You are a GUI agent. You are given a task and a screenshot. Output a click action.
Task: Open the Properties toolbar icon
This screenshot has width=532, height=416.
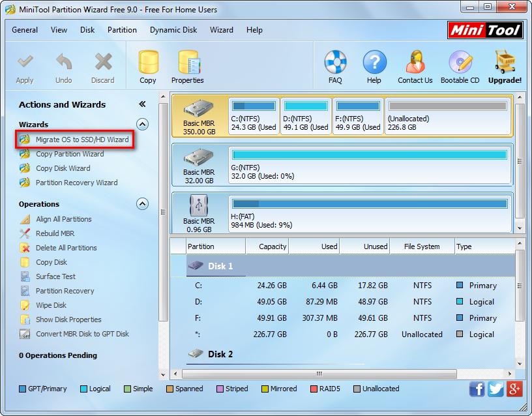(x=189, y=62)
